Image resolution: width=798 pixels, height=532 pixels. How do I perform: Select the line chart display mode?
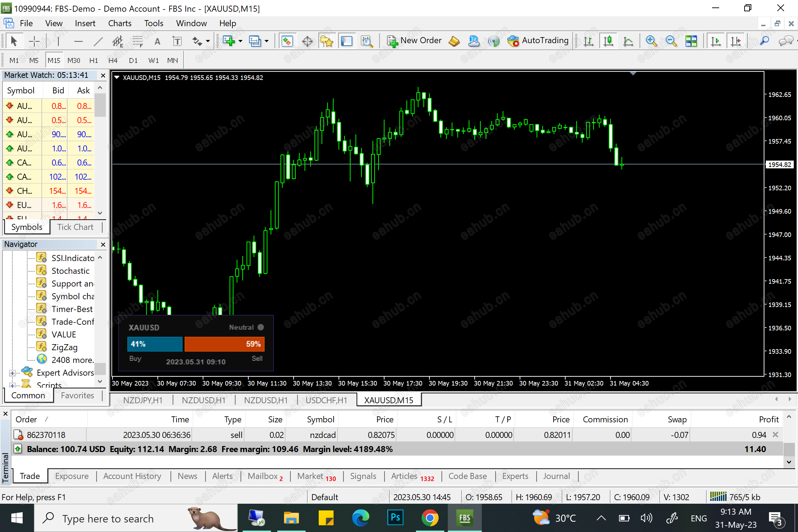point(629,41)
